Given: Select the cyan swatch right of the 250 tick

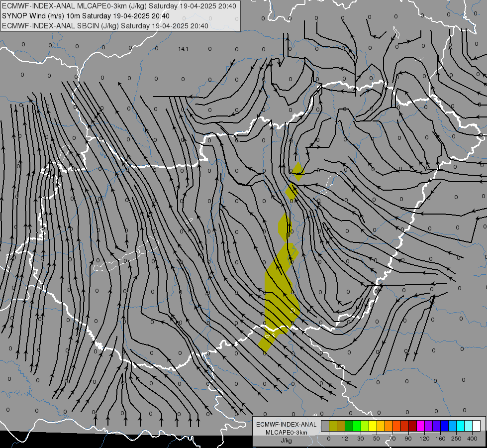Looking at the screenshot, I should pos(461,426).
